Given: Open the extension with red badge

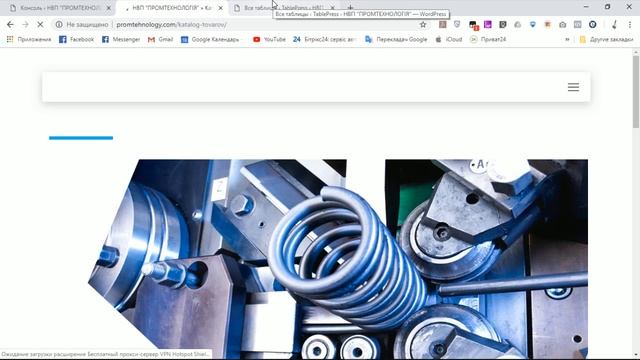Looking at the screenshot, I should (473, 25).
